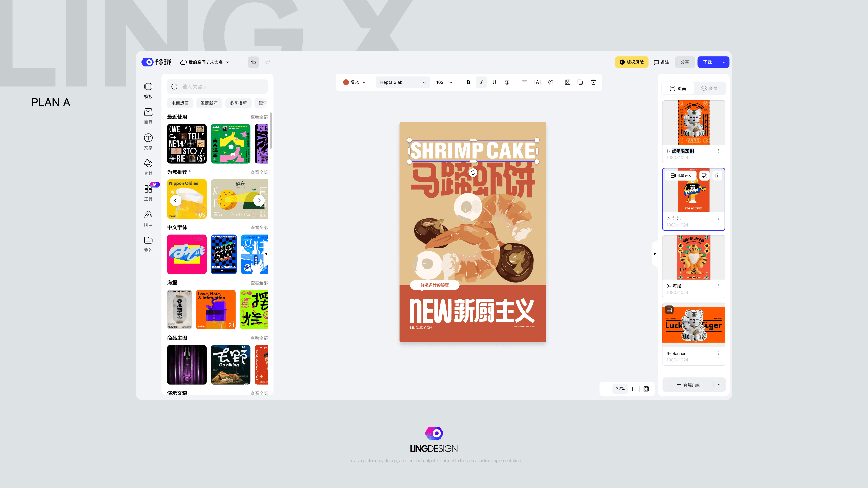Click the 分享 share button
868x488 pixels.
point(684,62)
